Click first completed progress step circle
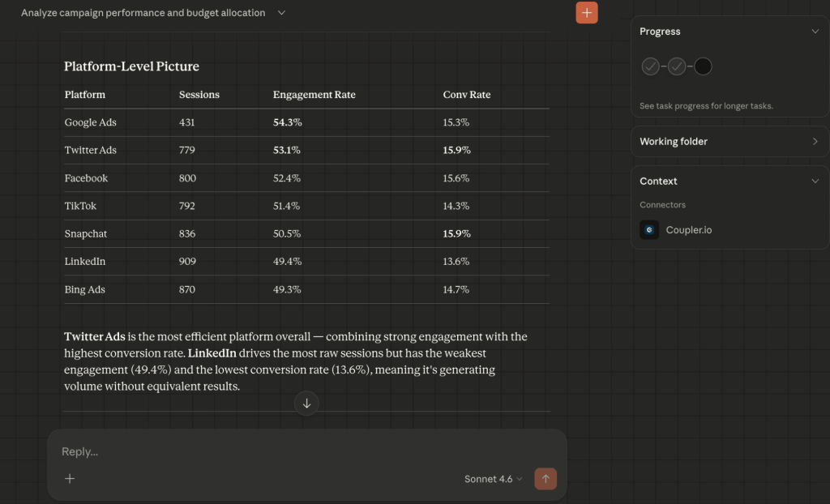830x504 pixels. point(650,66)
